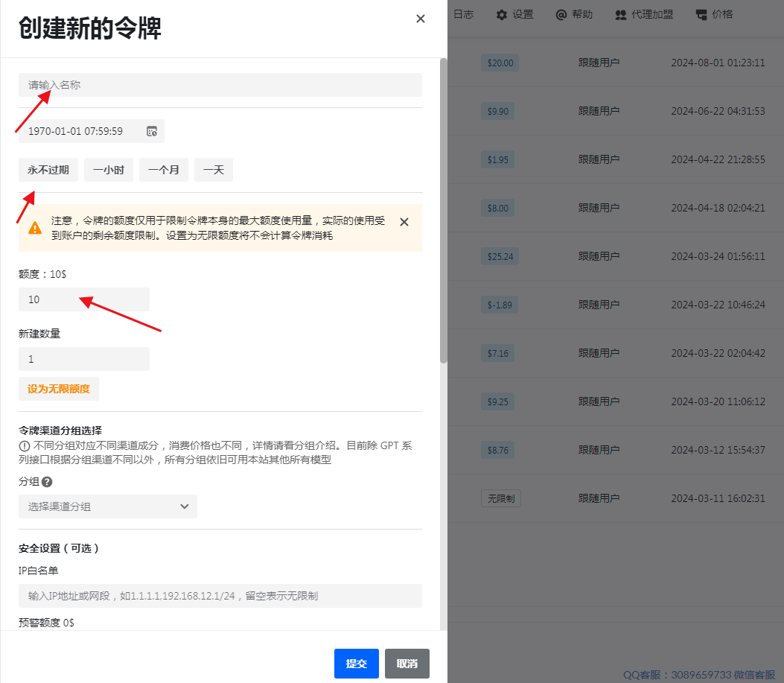Open the 日志 menu in the top navigation
The height and width of the screenshot is (683, 784).
click(x=464, y=14)
